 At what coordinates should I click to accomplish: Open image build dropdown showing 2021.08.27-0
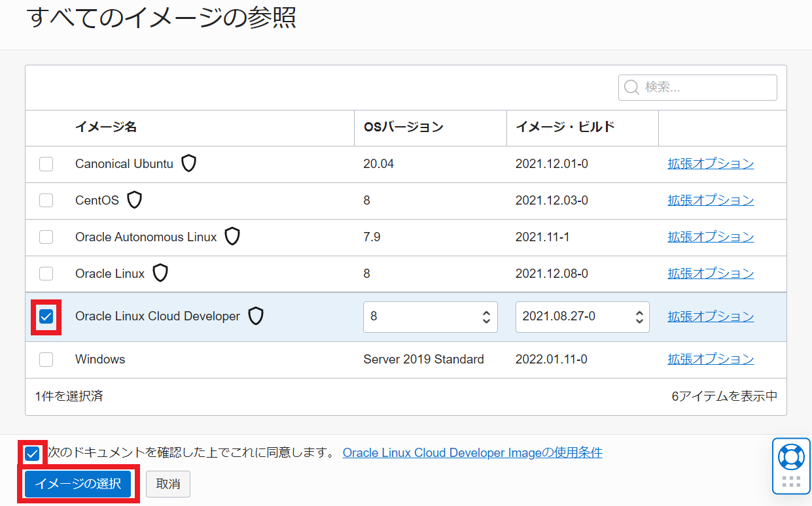click(582, 317)
